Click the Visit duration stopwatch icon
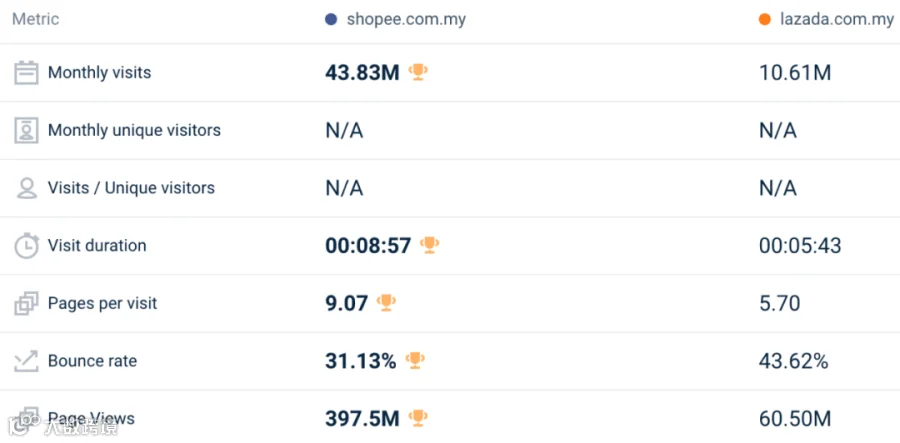This screenshot has height=443, width=900. 26,246
